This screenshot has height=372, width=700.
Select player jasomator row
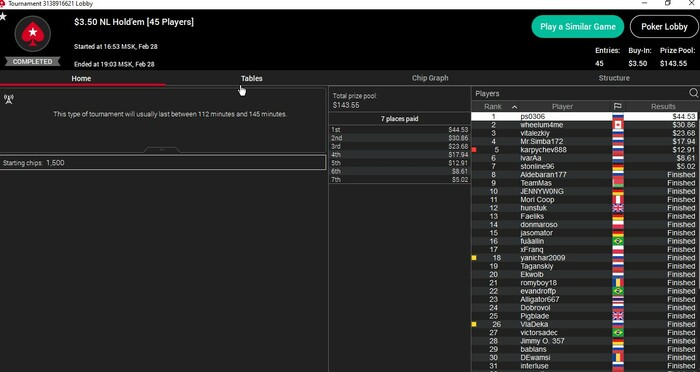point(584,233)
